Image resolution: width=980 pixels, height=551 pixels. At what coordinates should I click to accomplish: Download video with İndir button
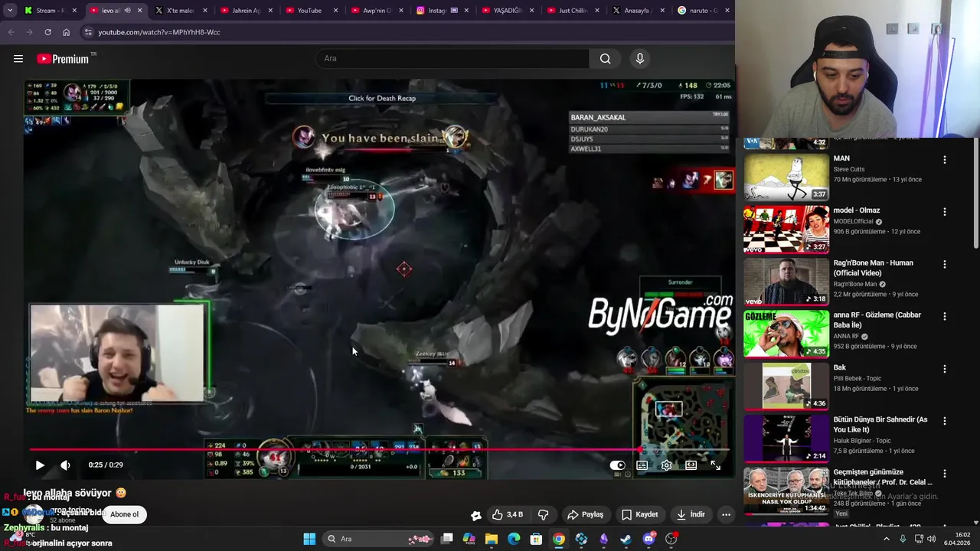pyautogui.click(x=691, y=514)
